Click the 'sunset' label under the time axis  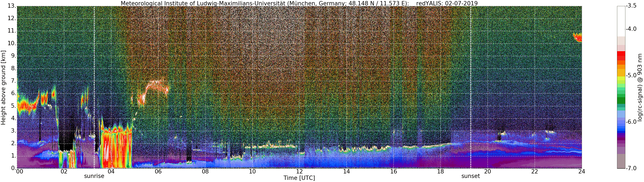[x=470, y=176]
